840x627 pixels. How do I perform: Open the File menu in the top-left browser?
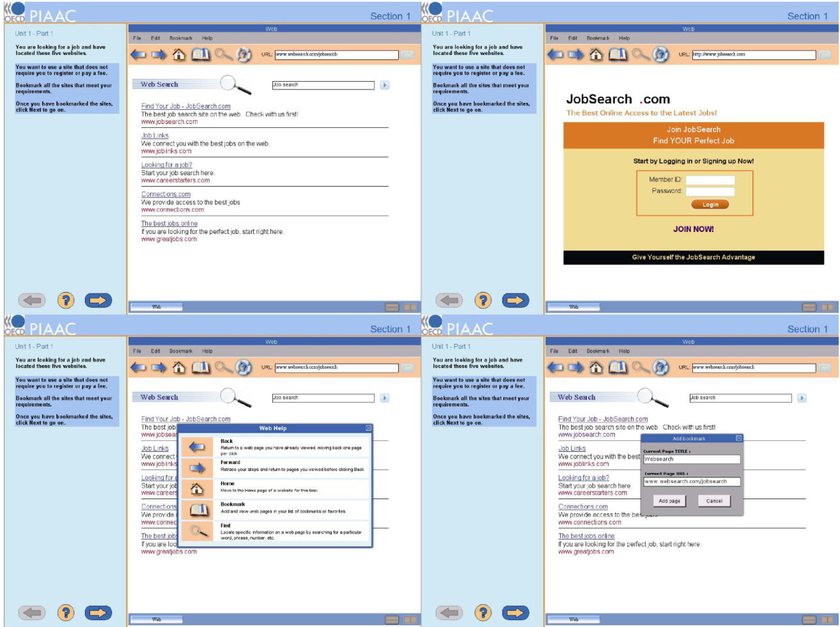[x=137, y=38]
